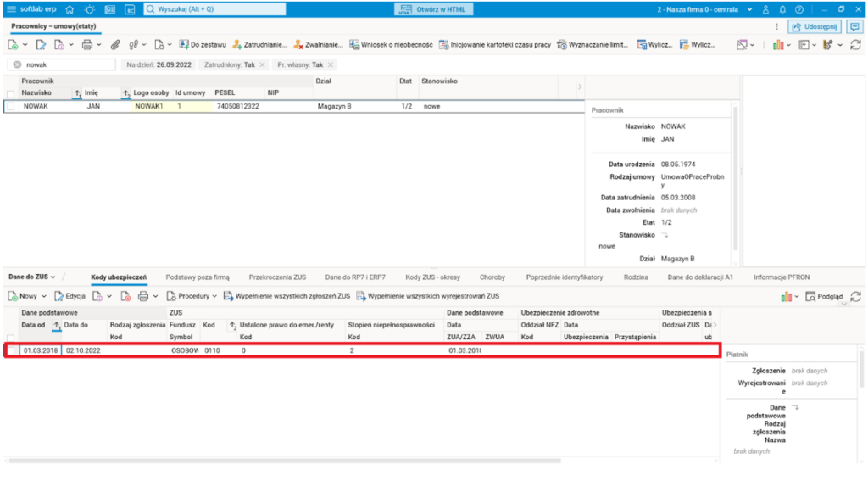Click the top toolbar print icon
Image resolution: width=868 pixels, height=481 pixels.
pyautogui.click(x=87, y=45)
